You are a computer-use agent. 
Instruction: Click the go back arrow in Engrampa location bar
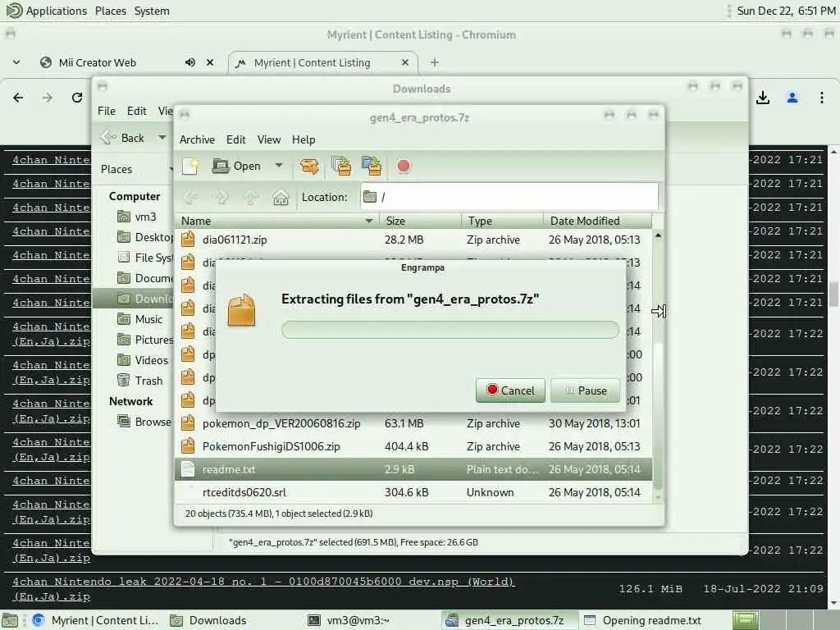point(190,197)
